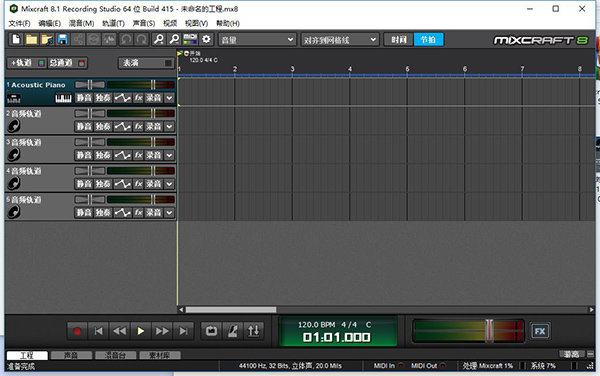
Task: Solo the Acoustic Piano track
Action: click(x=103, y=98)
